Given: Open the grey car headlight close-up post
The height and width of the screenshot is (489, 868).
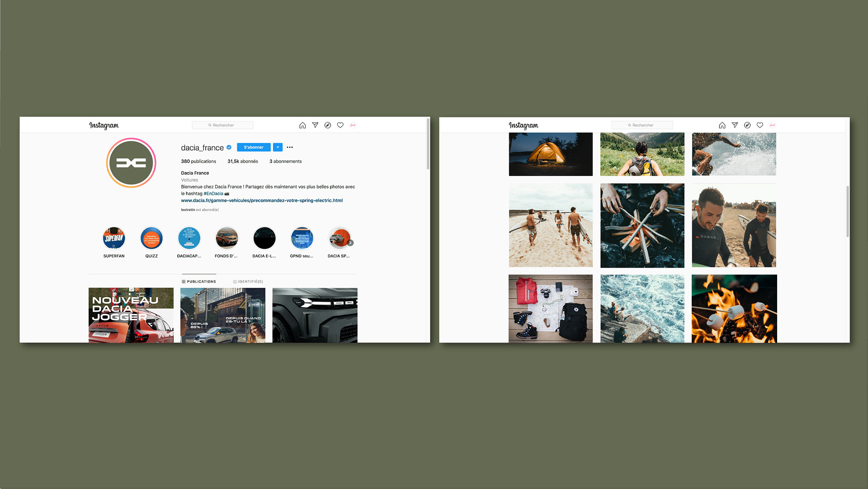Looking at the screenshot, I should tap(315, 315).
